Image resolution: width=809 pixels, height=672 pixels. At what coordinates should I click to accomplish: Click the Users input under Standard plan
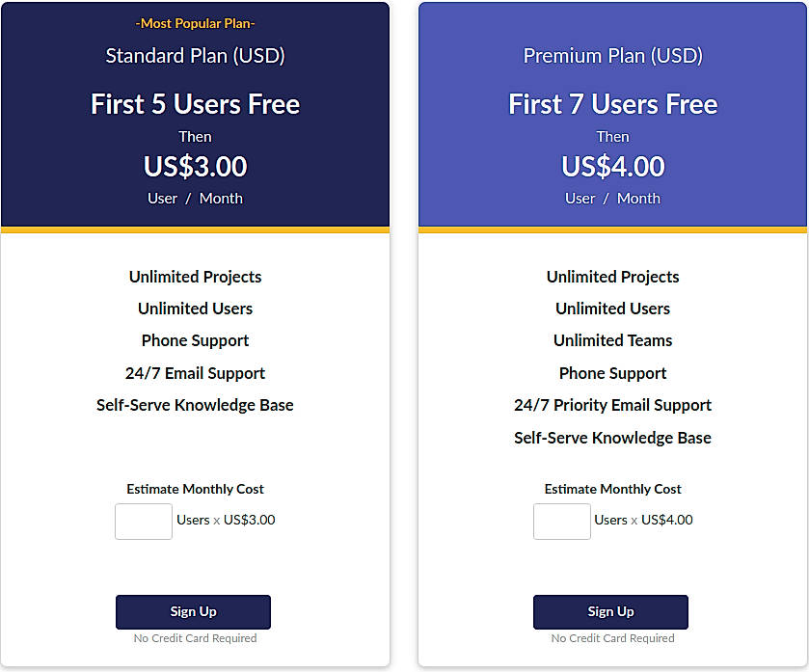coord(143,521)
